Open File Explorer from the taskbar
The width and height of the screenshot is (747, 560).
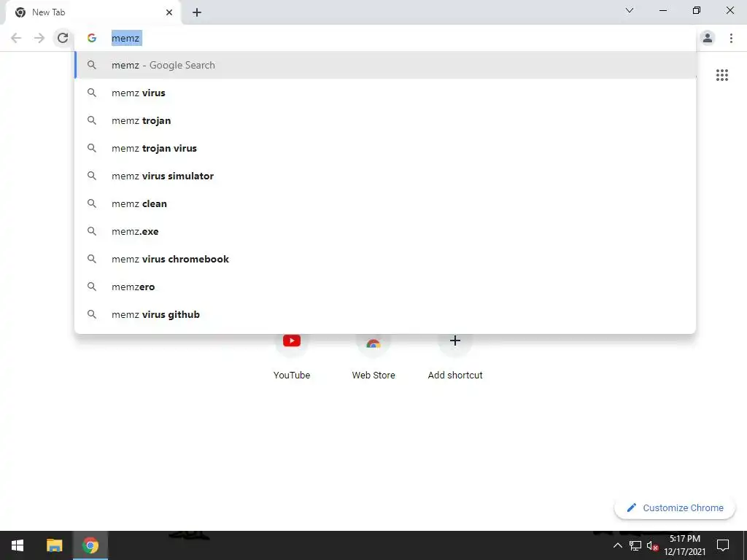point(54,545)
